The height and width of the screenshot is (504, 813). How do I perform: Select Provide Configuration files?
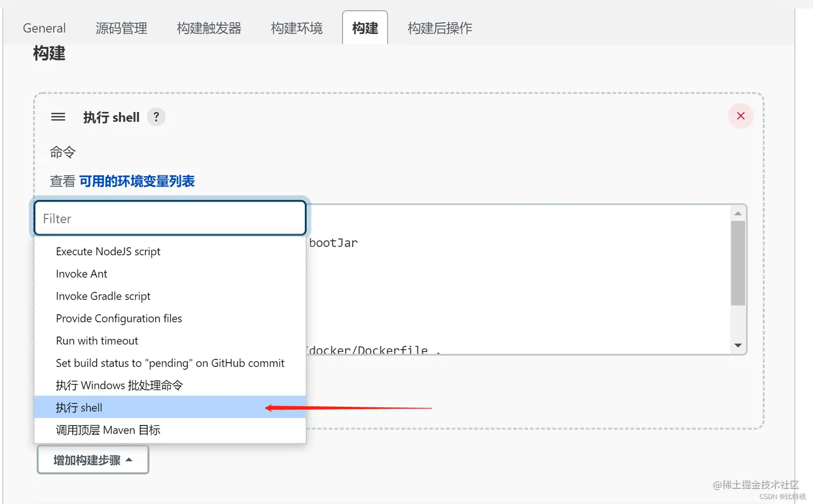coord(170,319)
